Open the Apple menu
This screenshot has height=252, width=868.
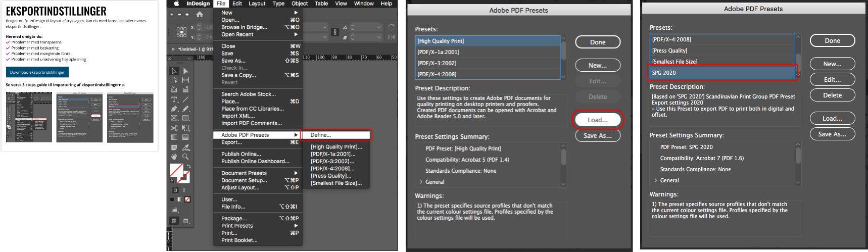[176, 4]
